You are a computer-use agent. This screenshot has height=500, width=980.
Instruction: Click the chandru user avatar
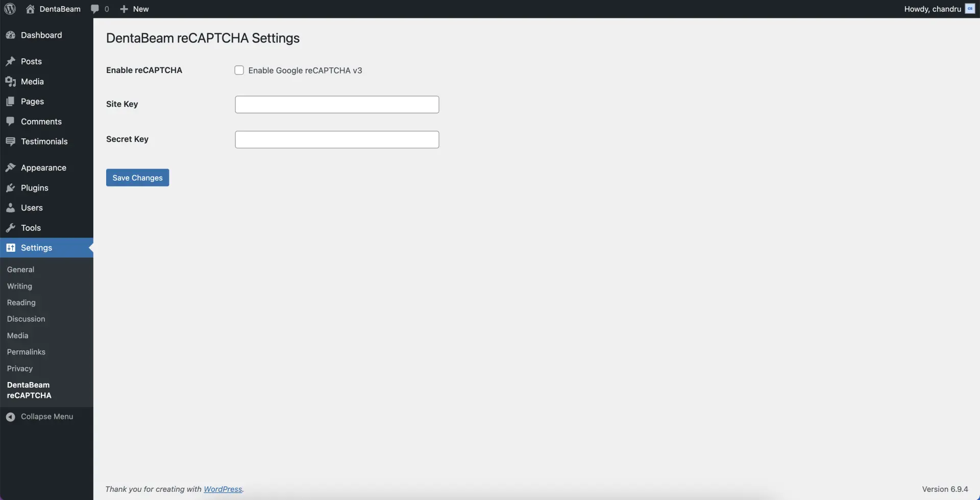pos(970,9)
